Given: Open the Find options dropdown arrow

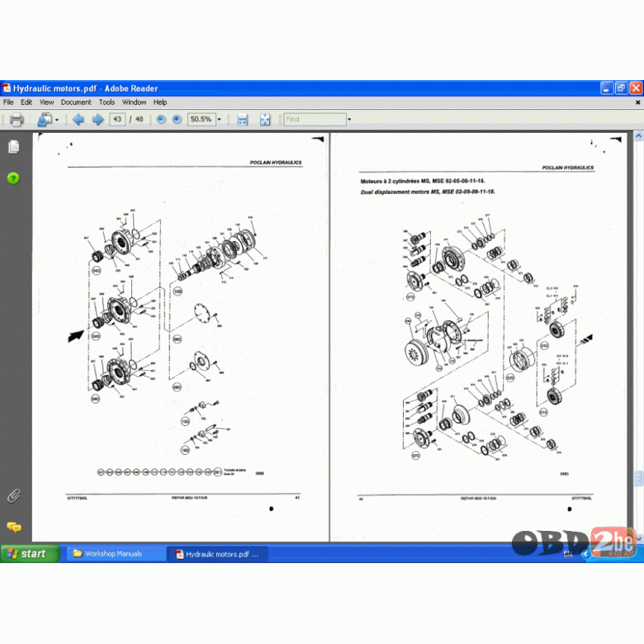Looking at the screenshot, I should pyautogui.click(x=349, y=120).
